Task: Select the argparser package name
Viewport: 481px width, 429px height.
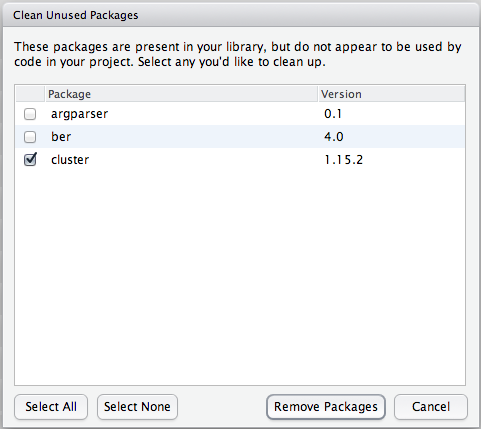Action: point(79,114)
